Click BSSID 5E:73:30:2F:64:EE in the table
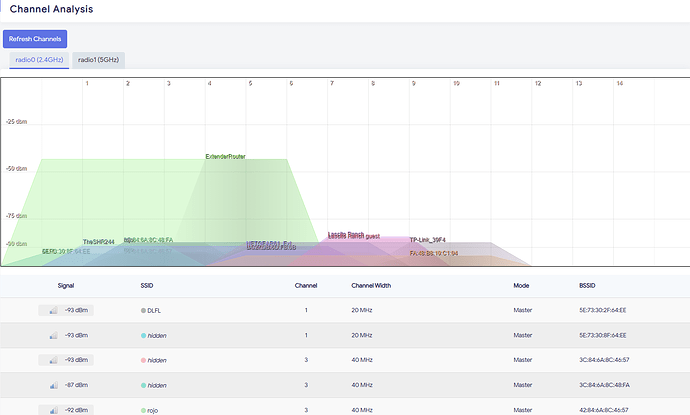This screenshot has height=415, width=690. coord(602,310)
